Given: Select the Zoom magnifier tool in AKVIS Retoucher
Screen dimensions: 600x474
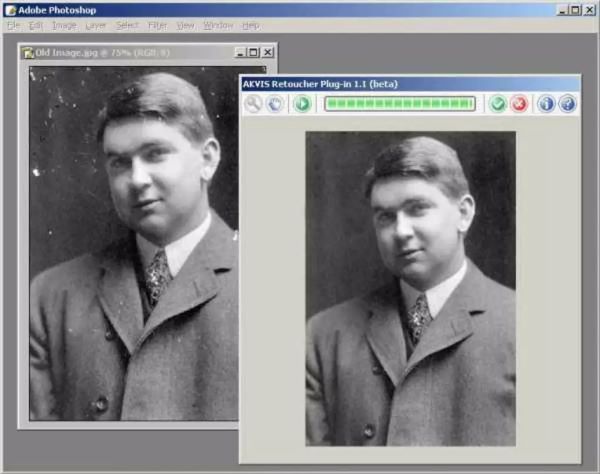Looking at the screenshot, I should (x=253, y=104).
